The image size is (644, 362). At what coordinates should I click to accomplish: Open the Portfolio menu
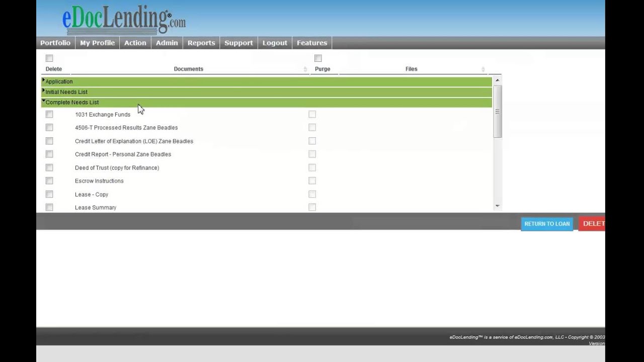pyautogui.click(x=55, y=43)
